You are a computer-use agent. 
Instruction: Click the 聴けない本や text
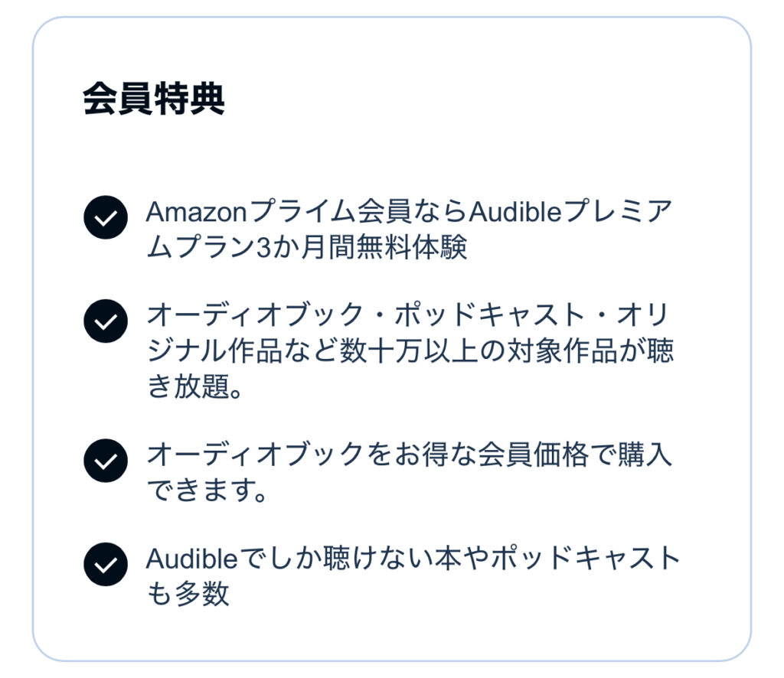point(406,559)
